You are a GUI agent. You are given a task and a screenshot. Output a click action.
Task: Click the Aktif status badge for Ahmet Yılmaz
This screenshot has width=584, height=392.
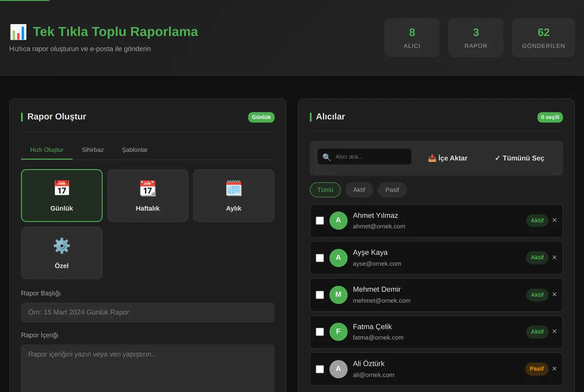(537, 220)
